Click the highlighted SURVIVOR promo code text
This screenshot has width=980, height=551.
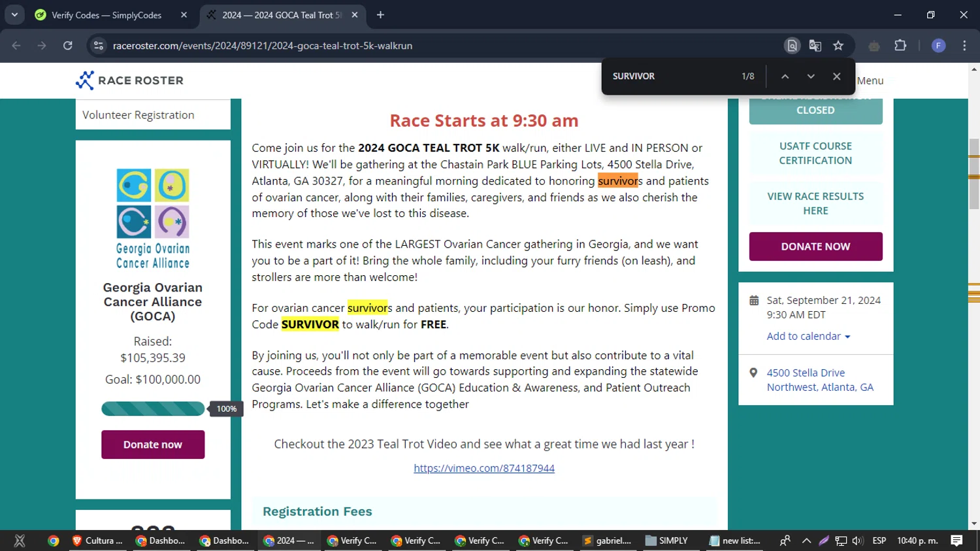click(x=310, y=324)
